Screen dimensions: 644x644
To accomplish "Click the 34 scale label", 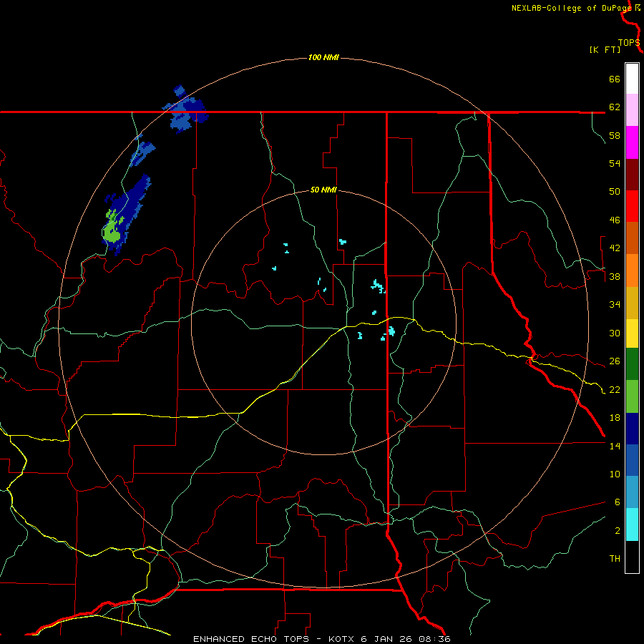I will [x=615, y=304].
